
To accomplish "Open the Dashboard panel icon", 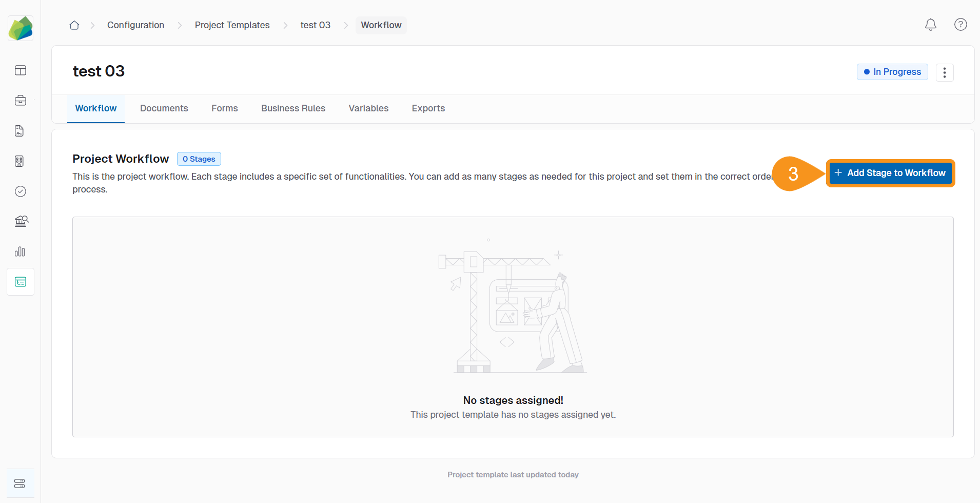I will coord(20,70).
